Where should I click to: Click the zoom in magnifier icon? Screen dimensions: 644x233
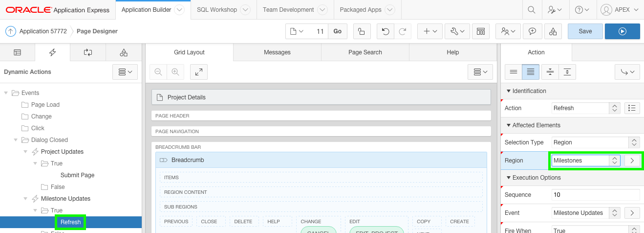tap(175, 72)
